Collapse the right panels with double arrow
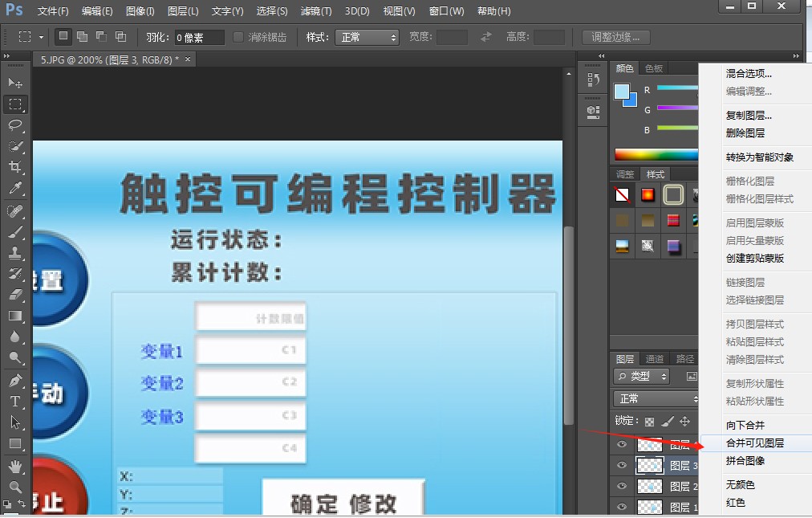 pos(796,55)
